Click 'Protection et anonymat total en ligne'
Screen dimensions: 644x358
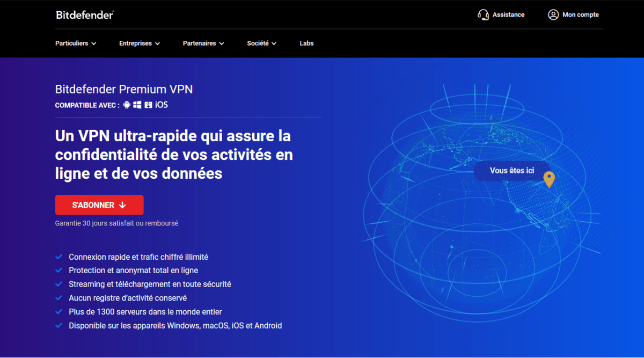click(x=134, y=271)
